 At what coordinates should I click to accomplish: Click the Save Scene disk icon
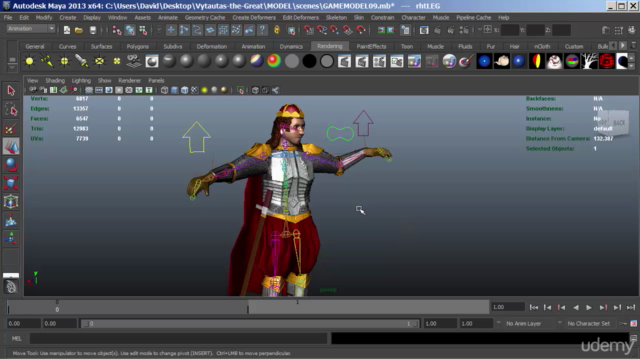(93, 30)
